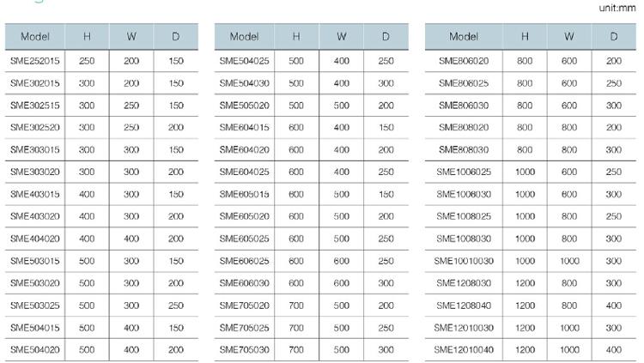Select the SME504020 model cell
Screen dimensions: 644x363
[35, 350]
